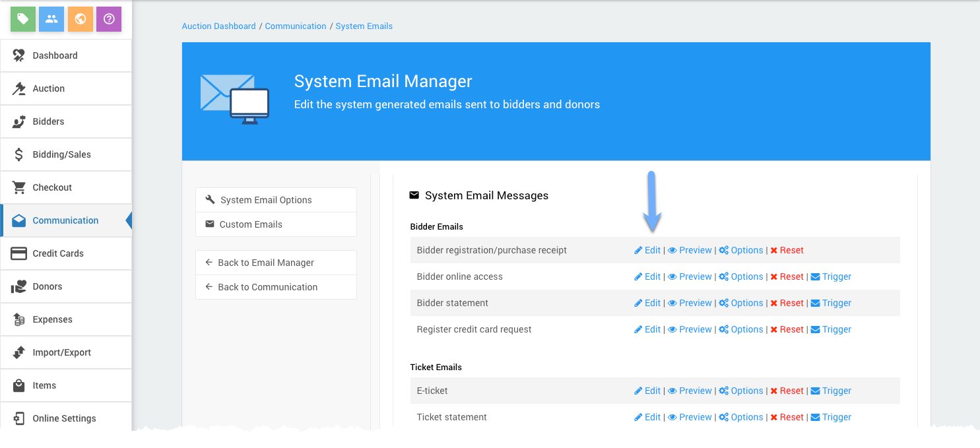Select Credit Cards in sidebar
980x448 pixels.
pos(58,253)
